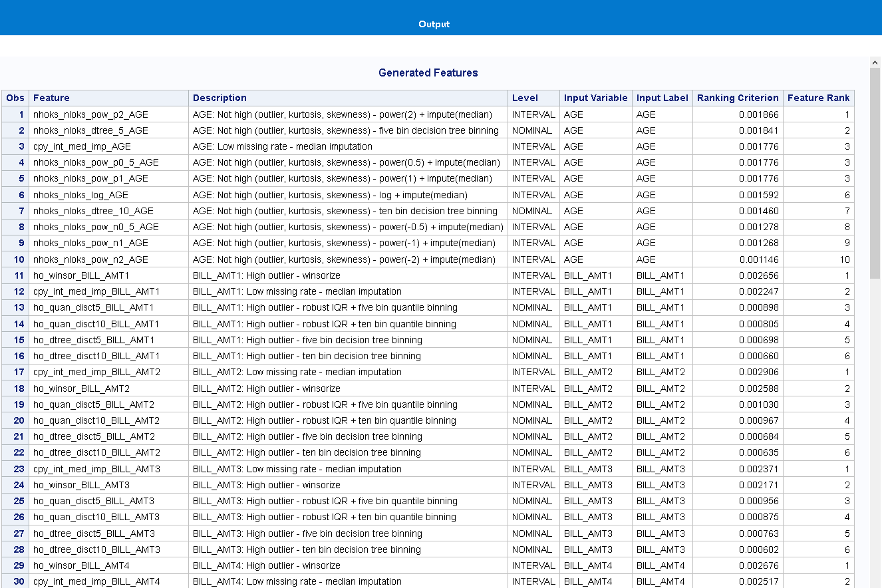Click the Obs column header
882x588 pixels.
15,98
